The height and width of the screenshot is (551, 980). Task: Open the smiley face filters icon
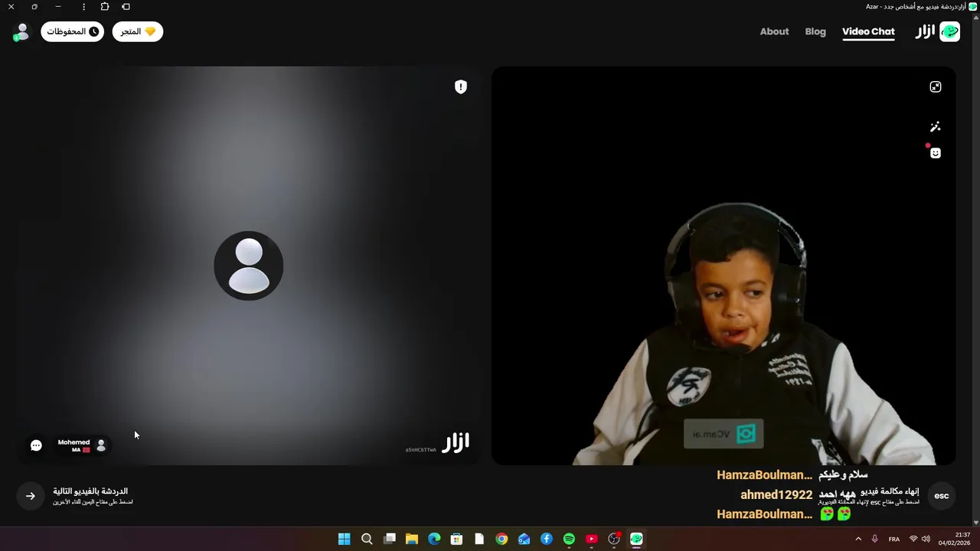click(x=936, y=153)
